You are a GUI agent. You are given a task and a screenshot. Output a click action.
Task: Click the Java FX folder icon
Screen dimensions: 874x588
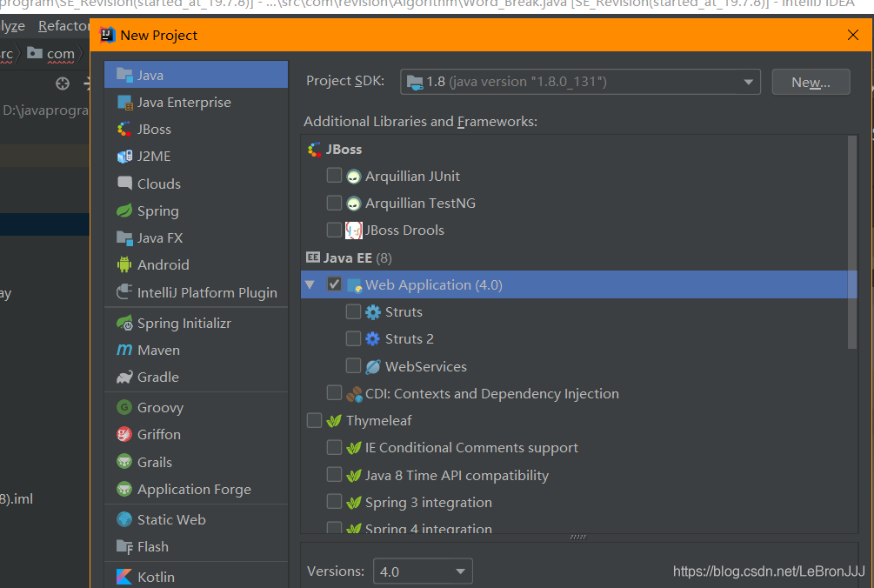[x=124, y=238]
